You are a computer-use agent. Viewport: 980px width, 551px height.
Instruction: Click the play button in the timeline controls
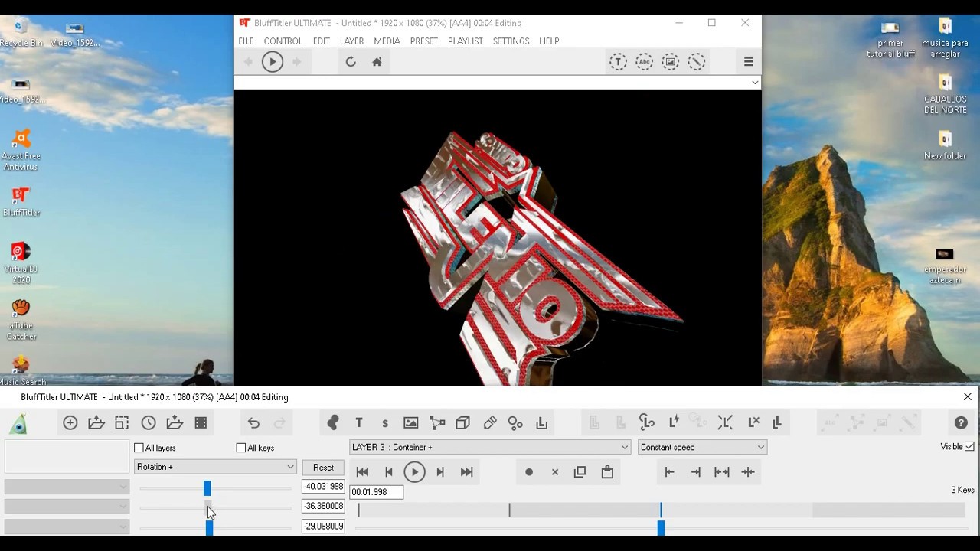point(414,472)
